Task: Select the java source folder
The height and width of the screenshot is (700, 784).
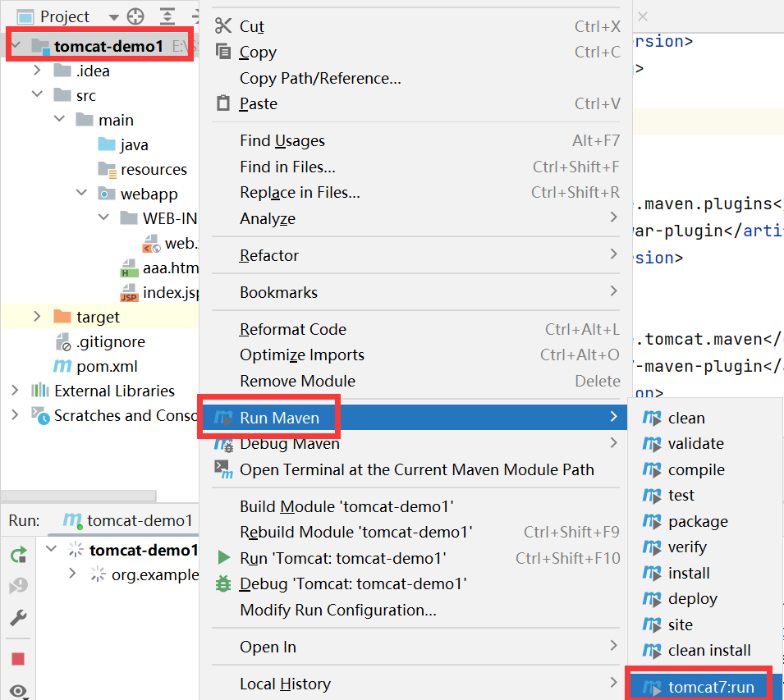Action: tap(123, 145)
